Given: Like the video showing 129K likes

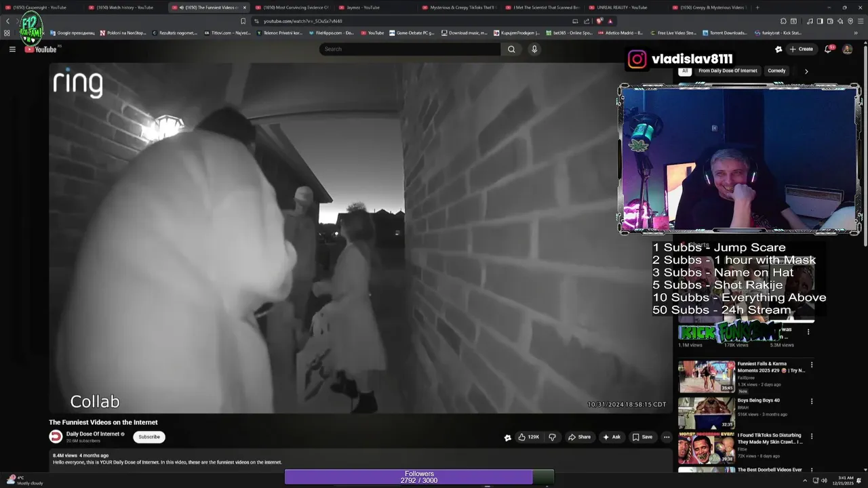Looking at the screenshot, I should coord(529,437).
